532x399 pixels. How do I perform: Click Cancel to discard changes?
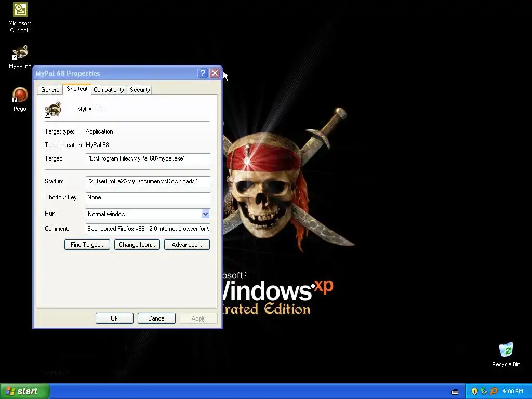pos(157,318)
